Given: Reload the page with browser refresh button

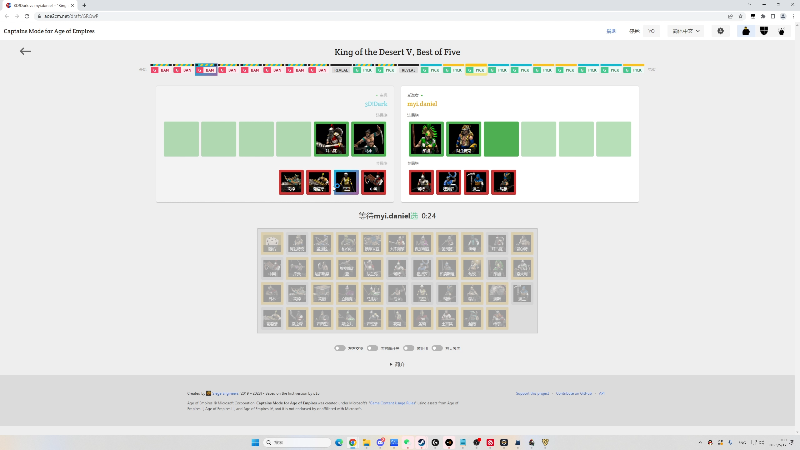Looking at the screenshot, I should click(27, 16).
